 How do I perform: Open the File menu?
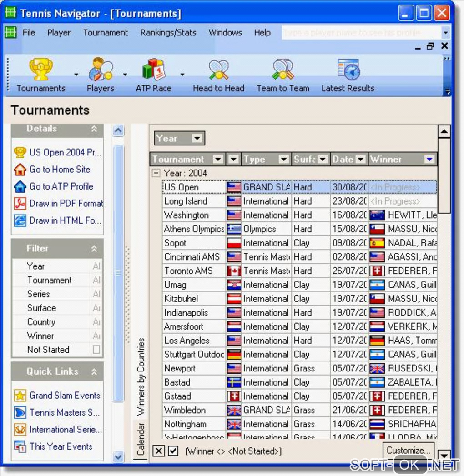tap(29, 32)
